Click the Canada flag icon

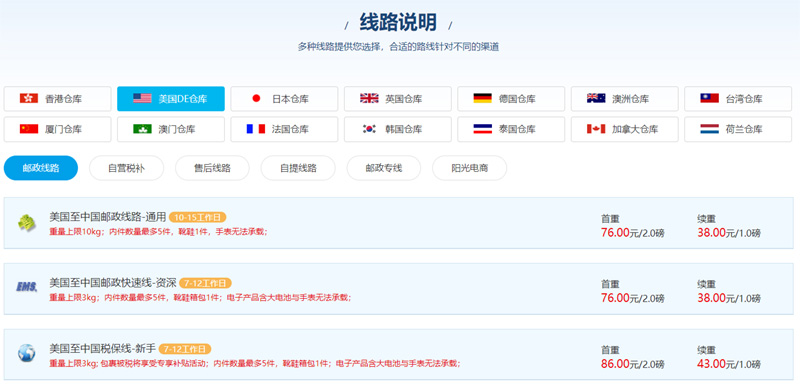click(x=596, y=129)
